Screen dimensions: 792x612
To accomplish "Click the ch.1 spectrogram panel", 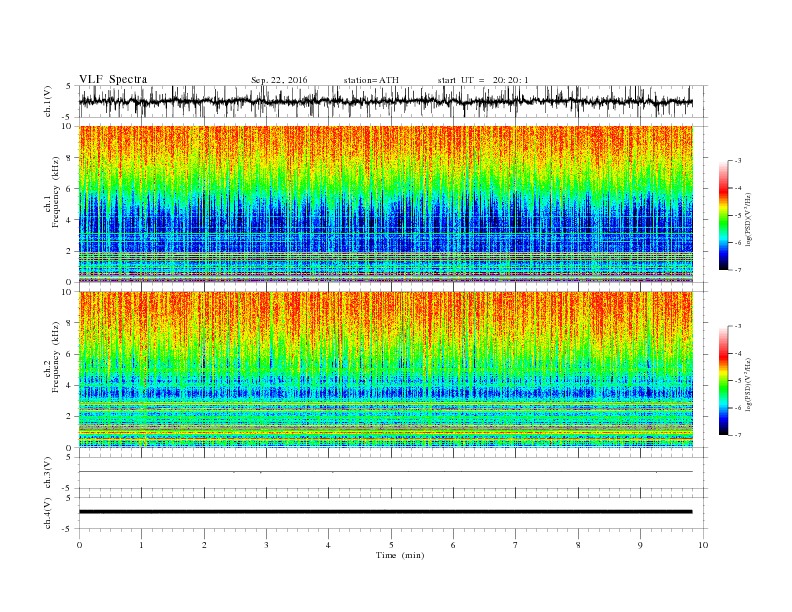I will (385, 204).
